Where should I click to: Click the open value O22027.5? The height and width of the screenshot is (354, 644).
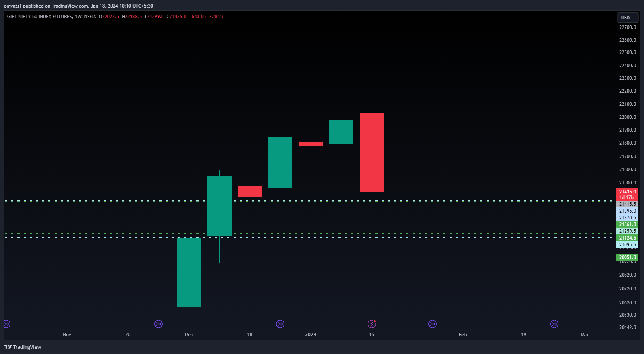pyautogui.click(x=109, y=17)
